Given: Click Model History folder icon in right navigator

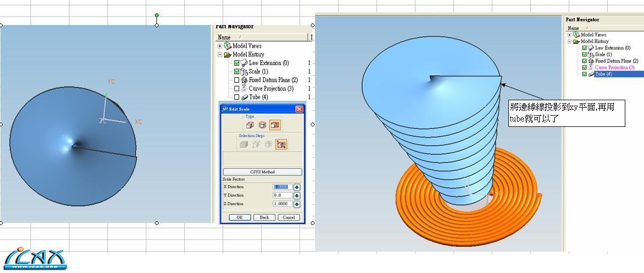Looking at the screenshot, I should click(576, 42).
